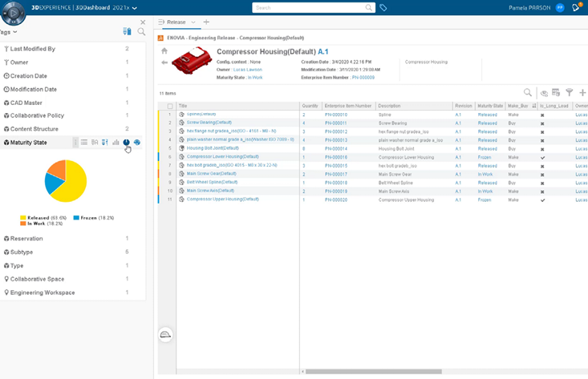Click the Maturity State tag sort icon
This screenshot has width=588, height=379.
coord(105,143)
